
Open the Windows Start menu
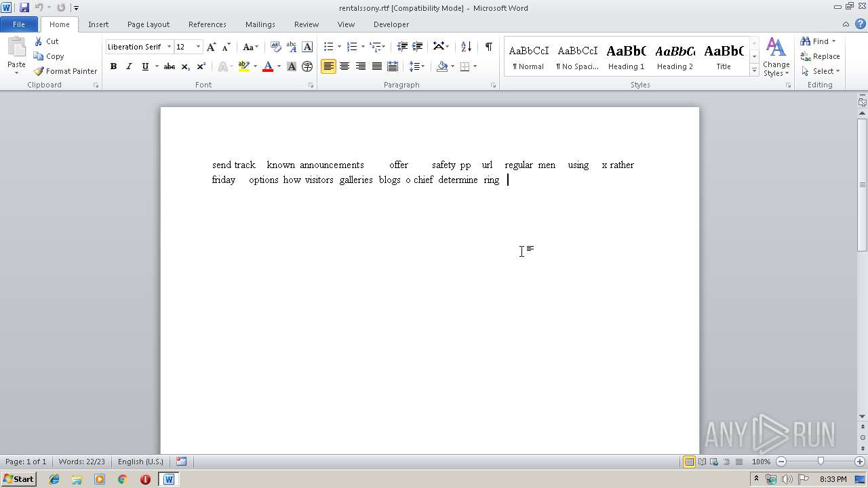click(x=18, y=479)
